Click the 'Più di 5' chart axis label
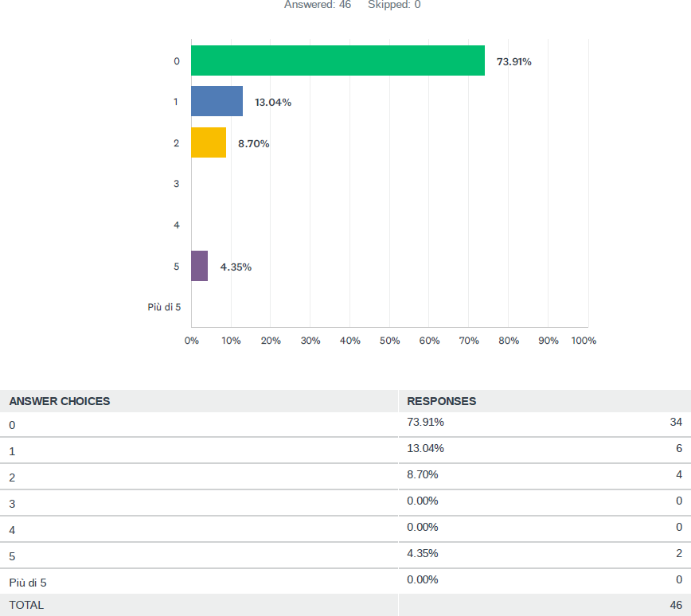Screen dimensions: 691x616 [164, 307]
